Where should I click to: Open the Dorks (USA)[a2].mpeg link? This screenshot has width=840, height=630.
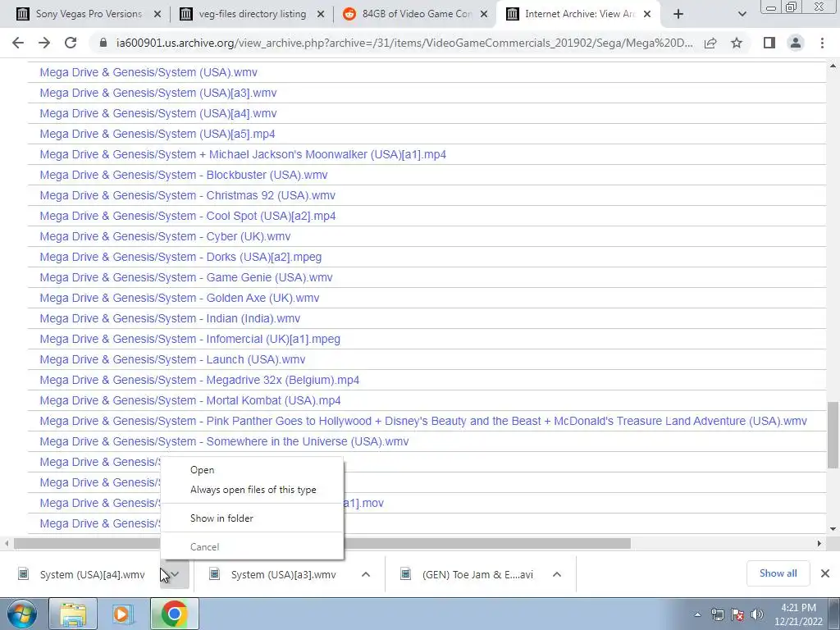[180, 257]
